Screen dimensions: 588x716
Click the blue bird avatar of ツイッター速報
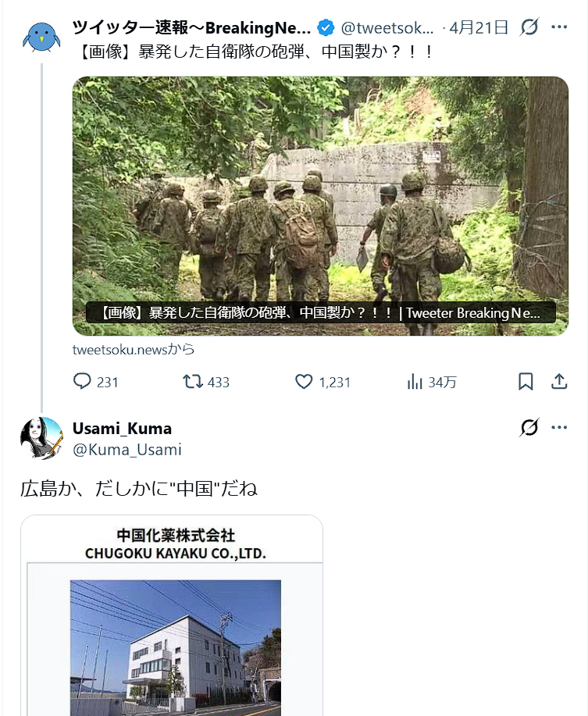[41, 37]
